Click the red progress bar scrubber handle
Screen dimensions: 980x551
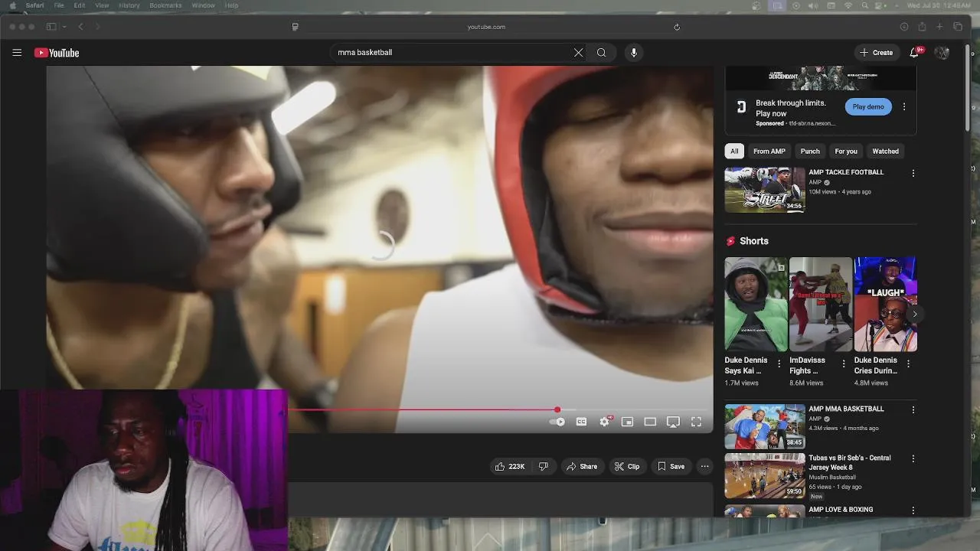coord(557,410)
